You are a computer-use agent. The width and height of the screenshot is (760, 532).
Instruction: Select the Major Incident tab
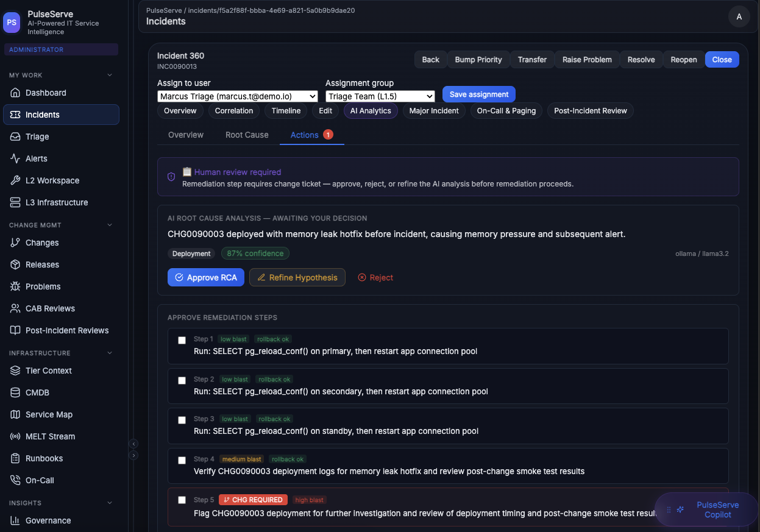[434, 111]
